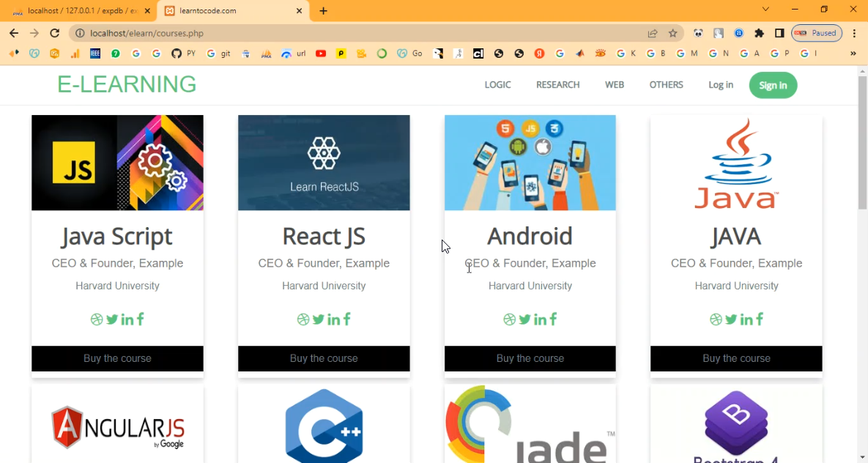The image size is (868, 463).
Task: Select the learntocode.com tab
Action: pyautogui.click(x=232, y=10)
